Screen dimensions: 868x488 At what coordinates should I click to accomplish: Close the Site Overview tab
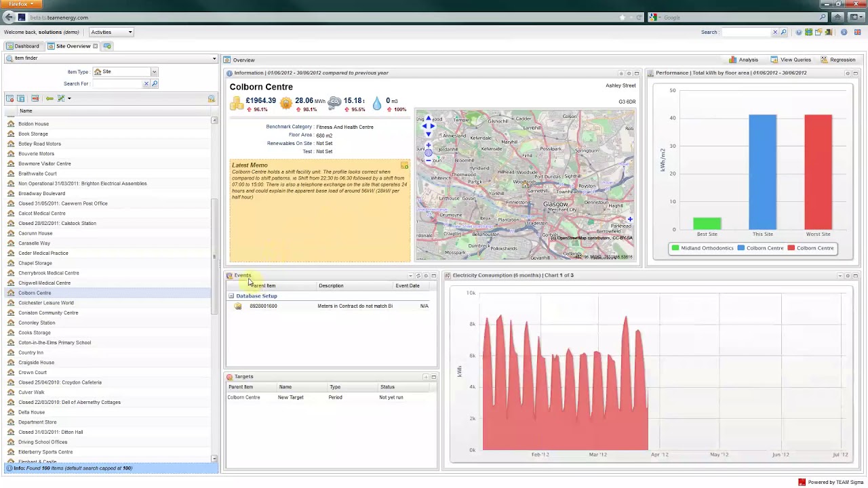(x=96, y=46)
